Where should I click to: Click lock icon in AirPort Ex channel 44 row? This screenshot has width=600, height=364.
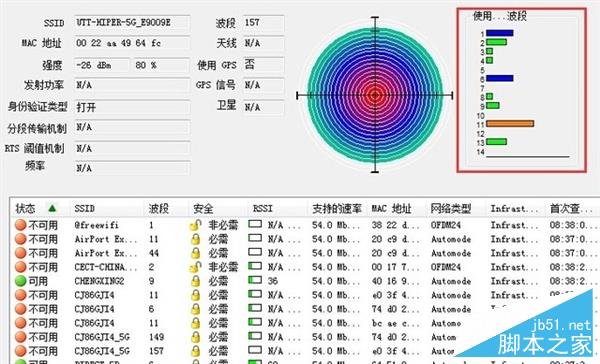196,253
